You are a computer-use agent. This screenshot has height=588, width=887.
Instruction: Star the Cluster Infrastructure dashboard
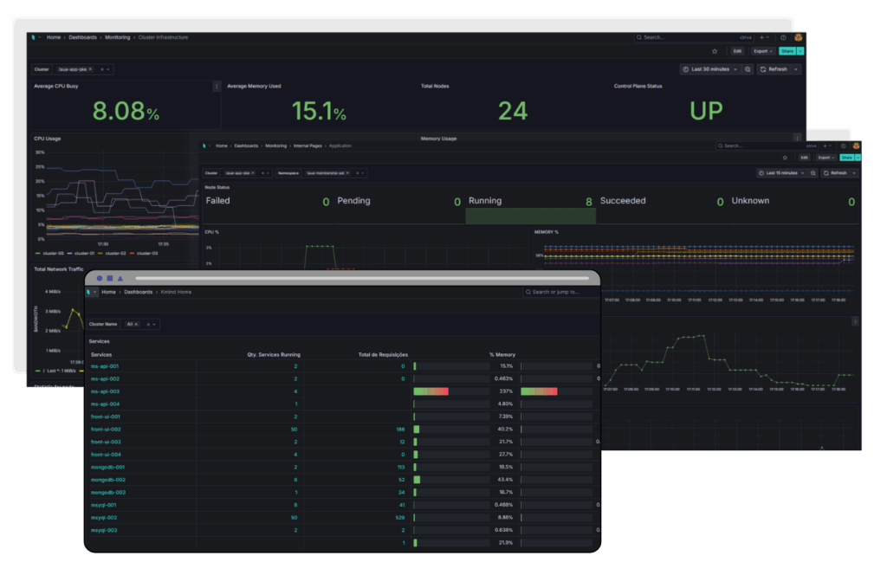click(x=715, y=51)
